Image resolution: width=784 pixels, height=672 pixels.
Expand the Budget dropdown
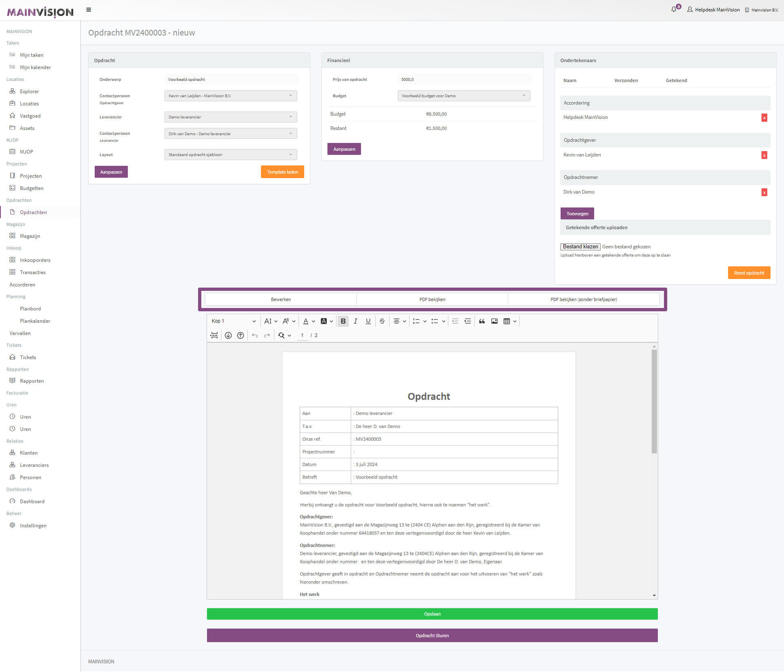coord(463,96)
